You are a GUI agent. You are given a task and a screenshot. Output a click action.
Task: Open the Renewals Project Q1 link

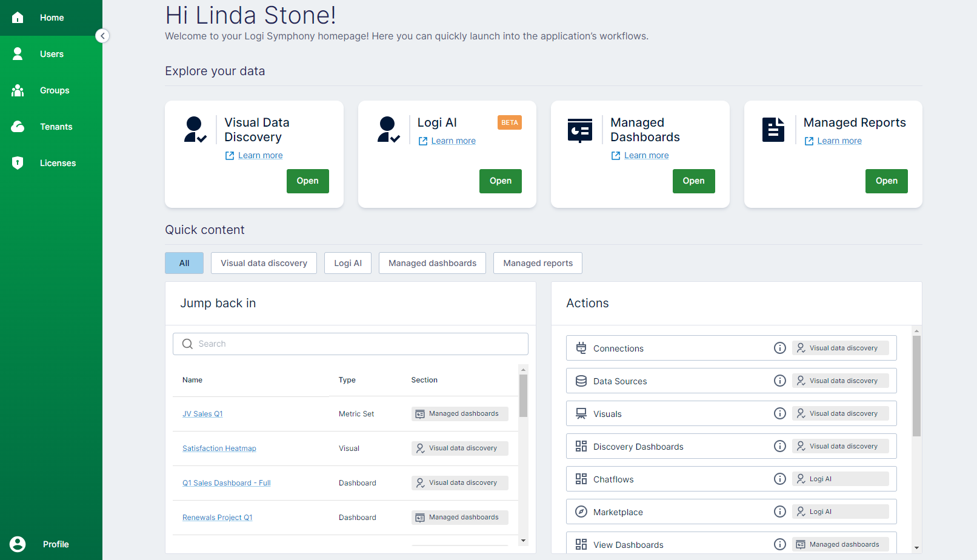218,518
